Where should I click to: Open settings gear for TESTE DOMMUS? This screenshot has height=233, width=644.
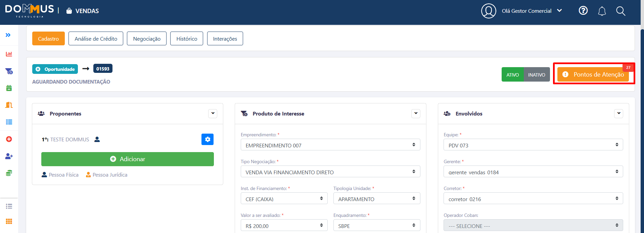208,139
